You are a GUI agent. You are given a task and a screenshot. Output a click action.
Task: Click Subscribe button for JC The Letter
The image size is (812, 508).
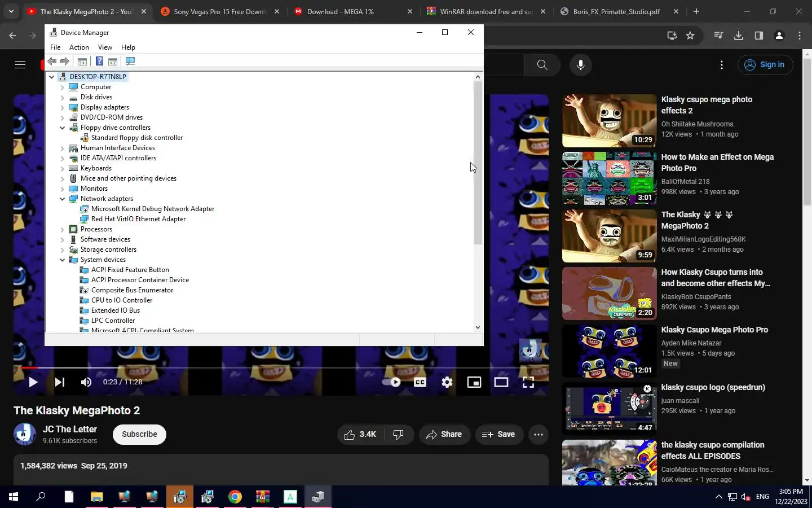pyautogui.click(x=139, y=434)
